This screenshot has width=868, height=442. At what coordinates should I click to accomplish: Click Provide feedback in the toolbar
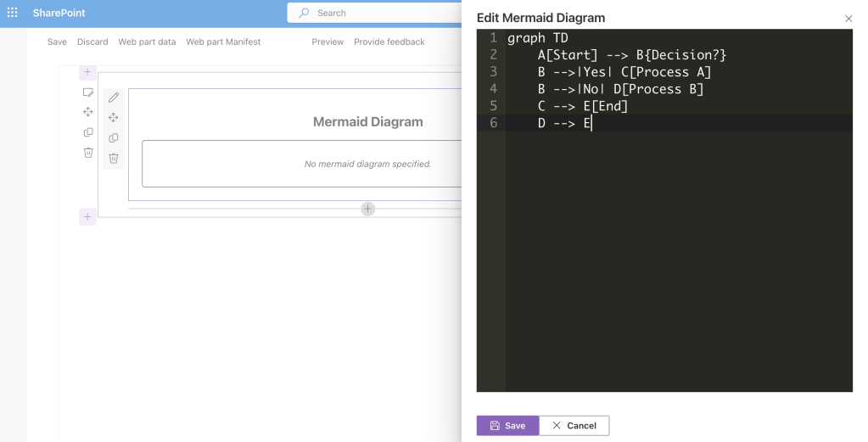click(389, 42)
